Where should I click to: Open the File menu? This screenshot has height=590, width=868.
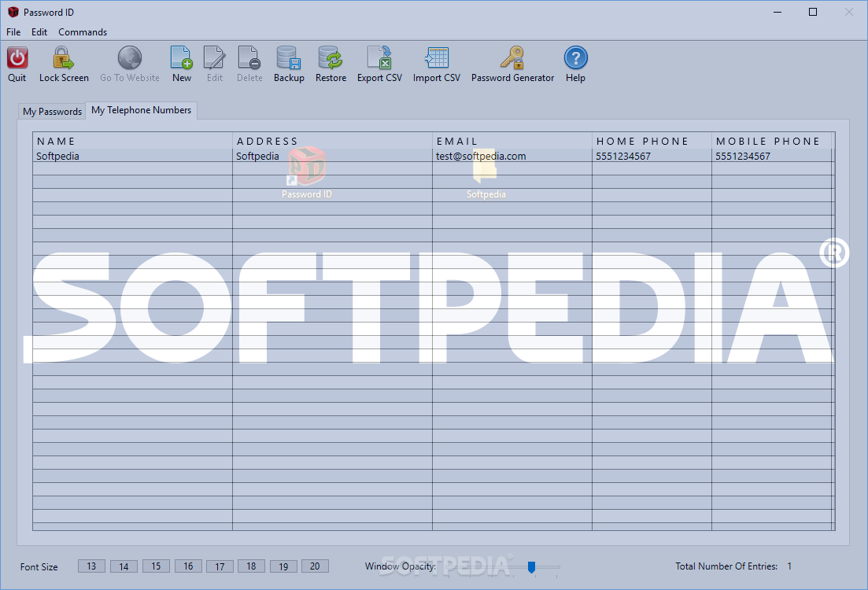point(13,32)
